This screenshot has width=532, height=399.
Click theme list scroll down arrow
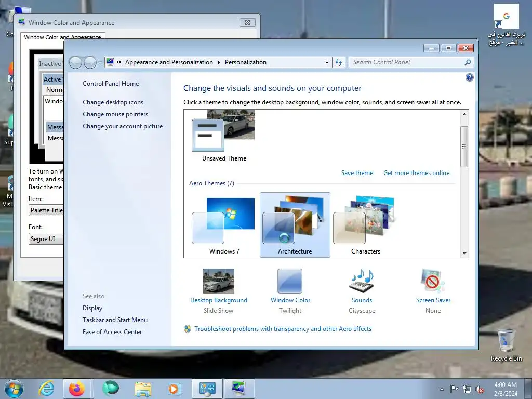point(464,254)
